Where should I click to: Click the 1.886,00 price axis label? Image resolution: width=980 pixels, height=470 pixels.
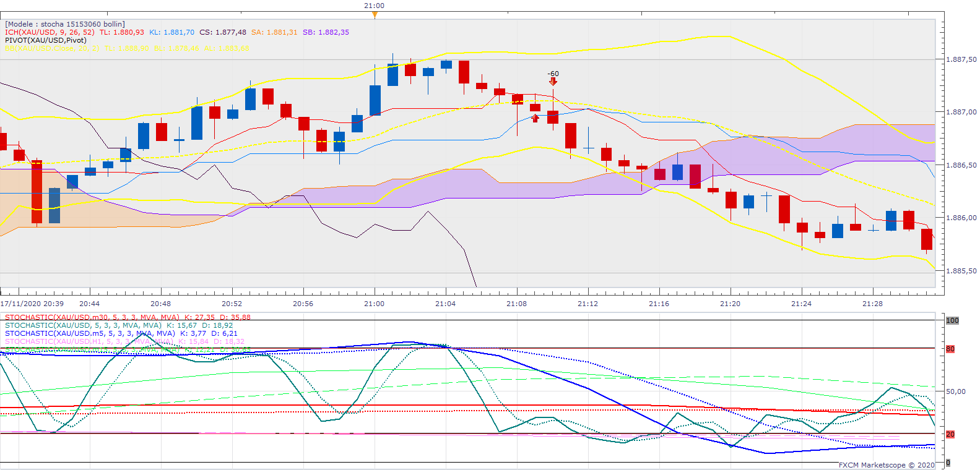pyautogui.click(x=961, y=218)
